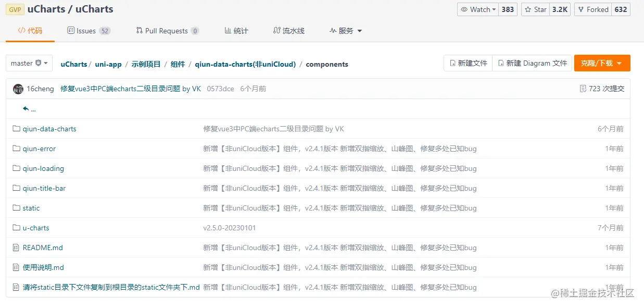The height and width of the screenshot is (308, 644).
Task: Open commit hash 0573dce
Action: 220,89
